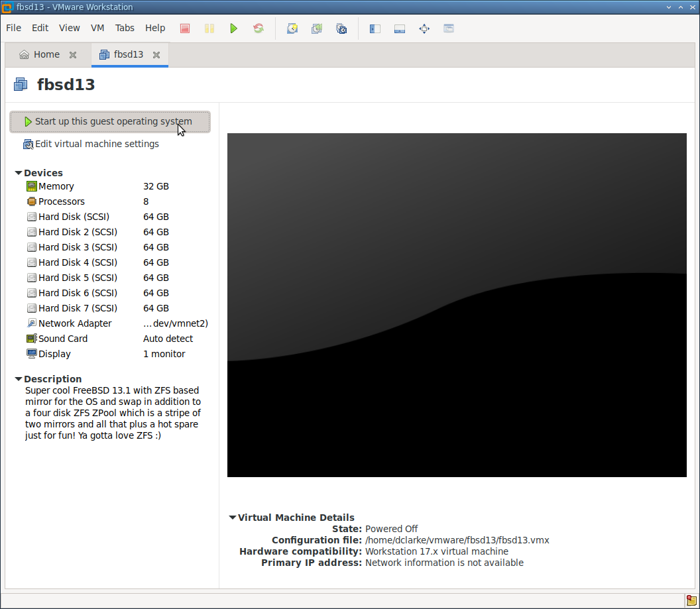Click the Revert to snapshot toolbar icon
This screenshot has width=700, height=609.
point(317,28)
